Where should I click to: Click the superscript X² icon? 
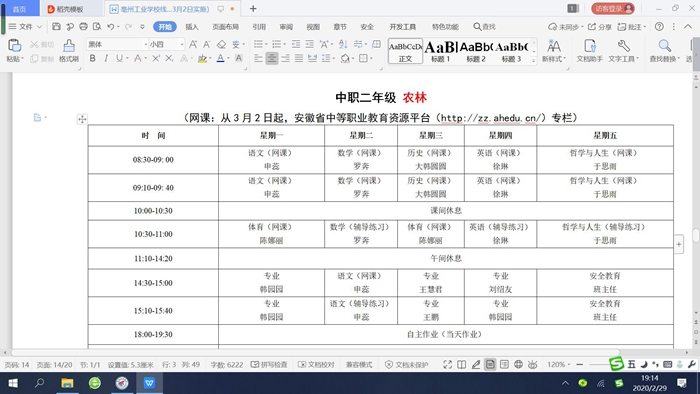pyautogui.click(x=156, y=58)
